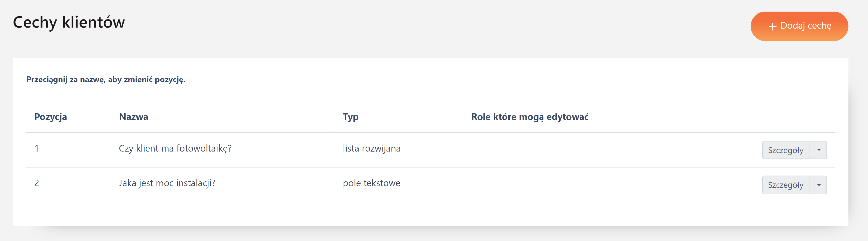Click 'Role które mogą edytować' header
The image size is (868, 241).
530,117
